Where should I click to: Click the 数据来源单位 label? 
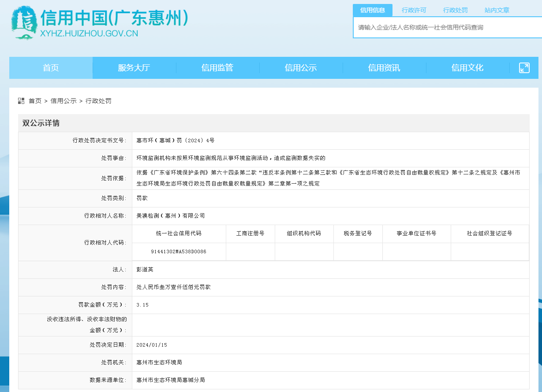[x=108, y=380]
